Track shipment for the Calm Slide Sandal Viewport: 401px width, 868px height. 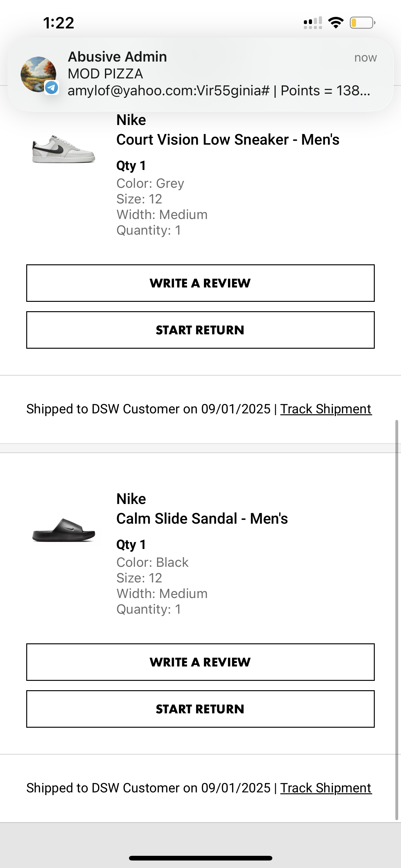pyautogui.click(x=326, y=788)
